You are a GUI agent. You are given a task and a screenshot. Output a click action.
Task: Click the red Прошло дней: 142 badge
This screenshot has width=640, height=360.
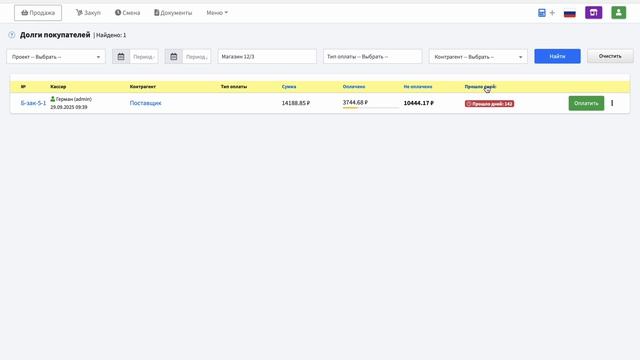[x=489, y=104]
